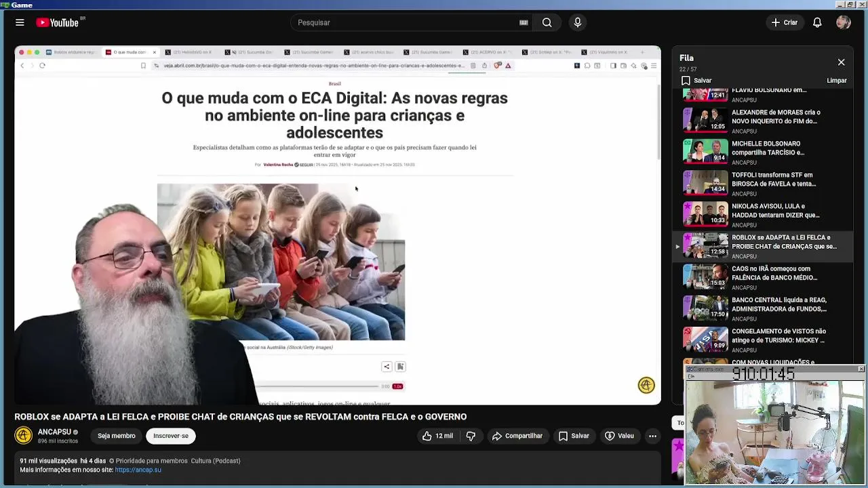Start voice search with microphone icon
Image resolution: width=868 pixels, height=488 pixels.
(x=578, y=22)
